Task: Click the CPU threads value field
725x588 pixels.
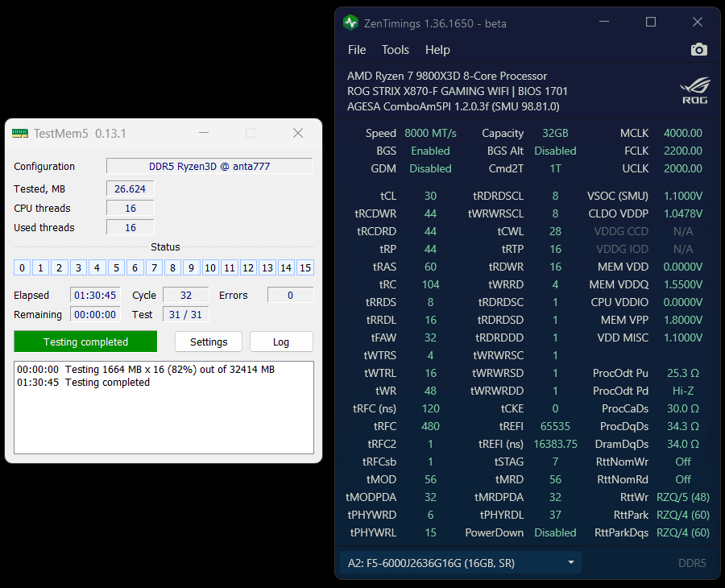Action: pyautogui.click(x=130, y=208)
